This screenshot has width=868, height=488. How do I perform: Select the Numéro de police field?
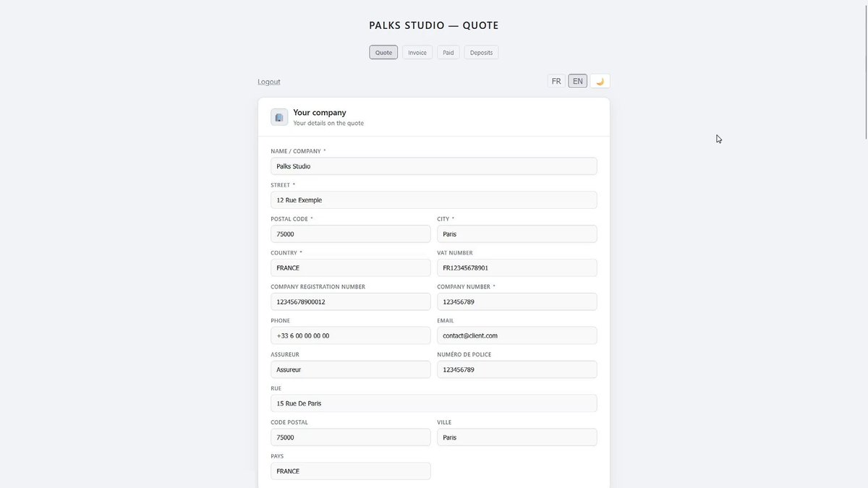[x=517, y=369]
